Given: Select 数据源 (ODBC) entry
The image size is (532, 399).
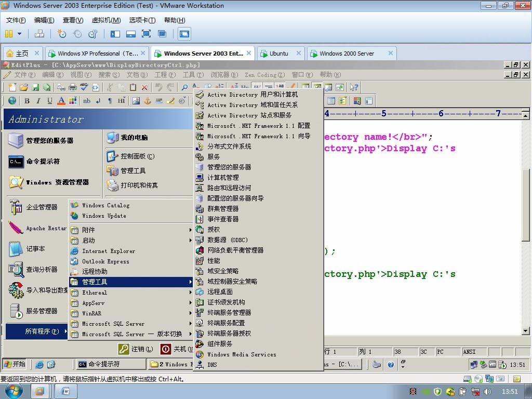Looking at the screenshot, I should 258,240.
